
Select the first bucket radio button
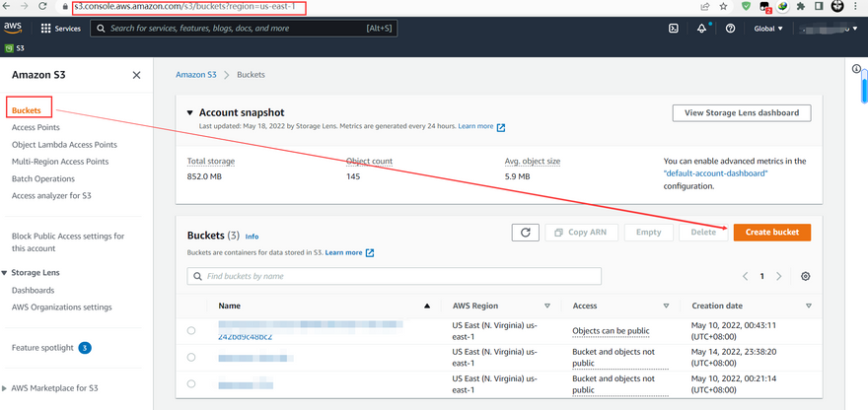click(x=191, y=330)
